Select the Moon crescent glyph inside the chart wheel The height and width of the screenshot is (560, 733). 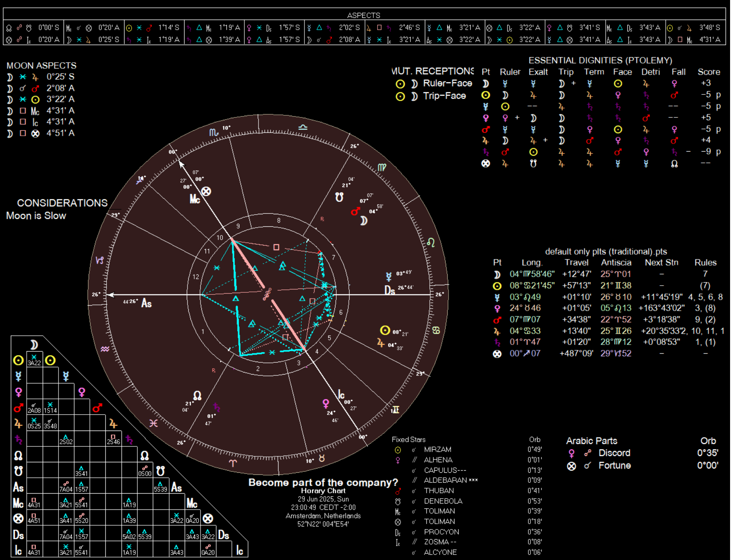click(364, 220)
